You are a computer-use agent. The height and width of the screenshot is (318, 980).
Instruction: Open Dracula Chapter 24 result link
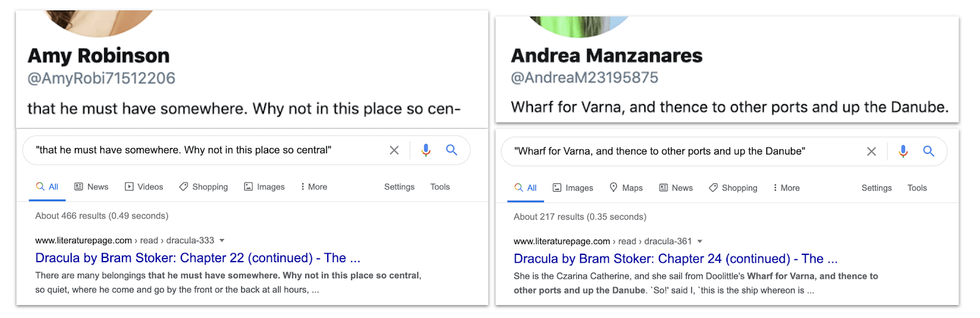[x=675, y=259]
